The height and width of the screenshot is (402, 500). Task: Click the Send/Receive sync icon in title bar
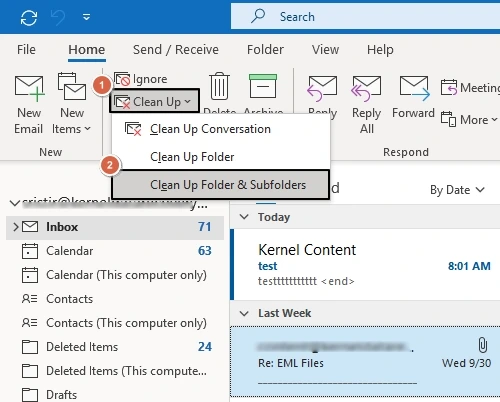coord(29,17)
